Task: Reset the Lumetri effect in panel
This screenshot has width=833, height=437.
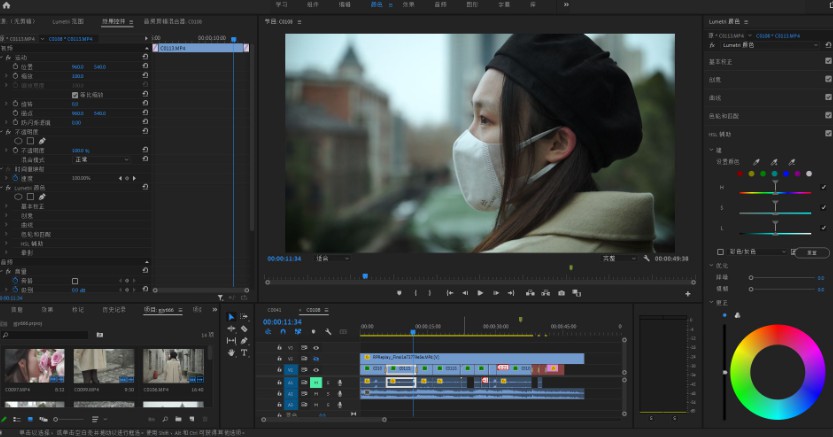Action: tap(828, 46)
